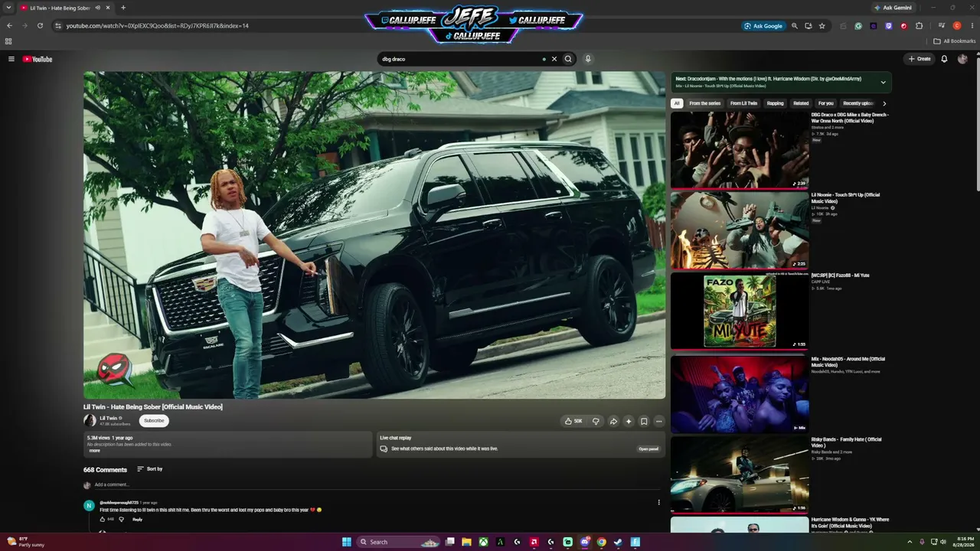980x551 pixels.
Task: Open the Sort by comments menu
Action: 150,469
